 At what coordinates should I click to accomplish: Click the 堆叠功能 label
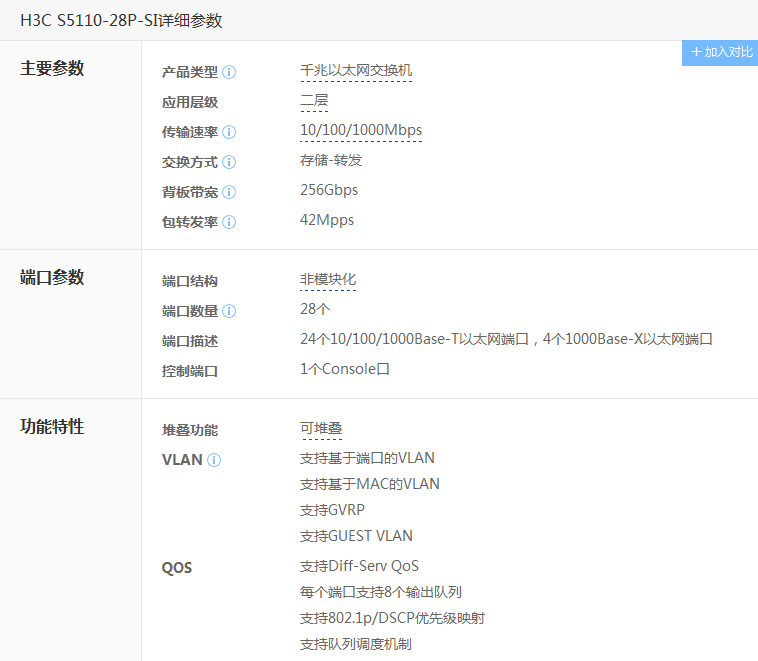tap(190, 430)
